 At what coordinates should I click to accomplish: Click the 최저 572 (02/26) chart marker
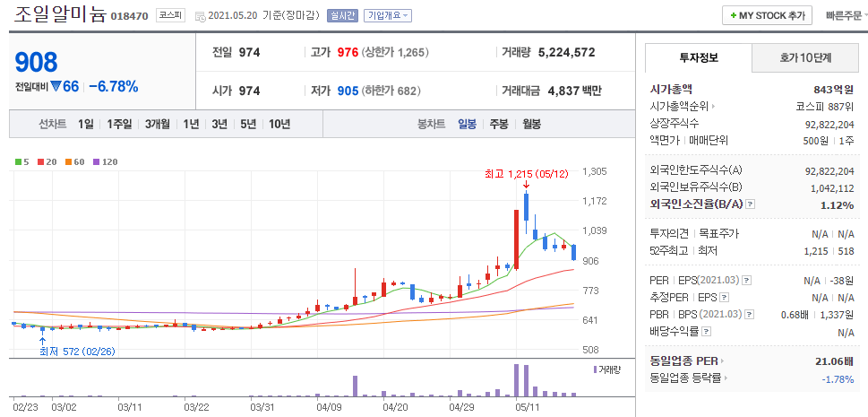point(77,352)
